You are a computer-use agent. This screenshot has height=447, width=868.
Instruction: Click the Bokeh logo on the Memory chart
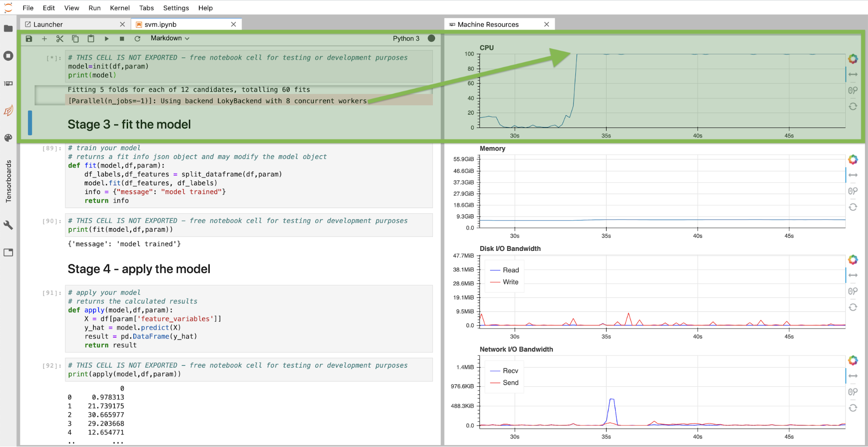point(853,159)
